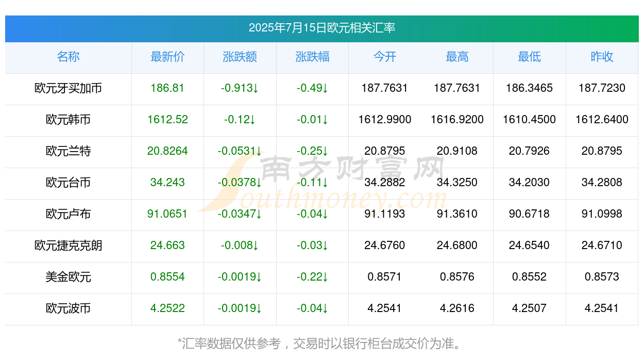Click the 欧元韩币 opening price 1612.9900
The image size is (644, 360).
(x=385, y=120)
